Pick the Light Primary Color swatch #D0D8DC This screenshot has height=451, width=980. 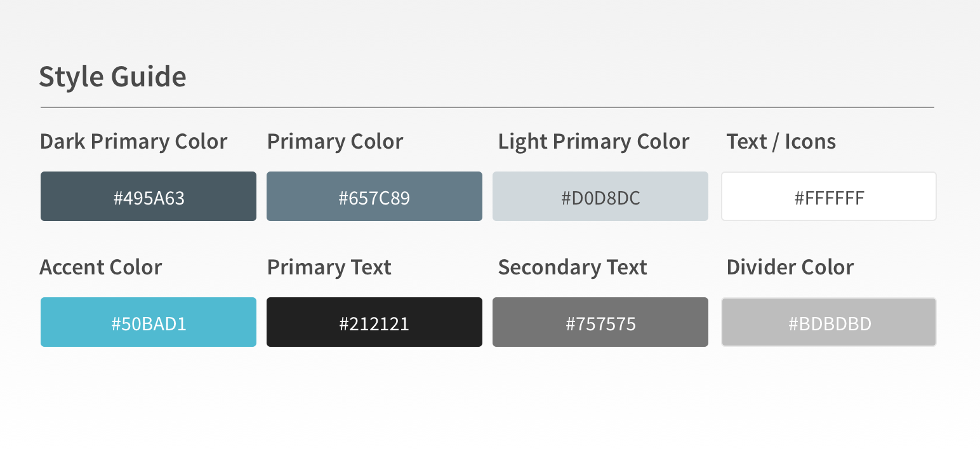(600, 196)
